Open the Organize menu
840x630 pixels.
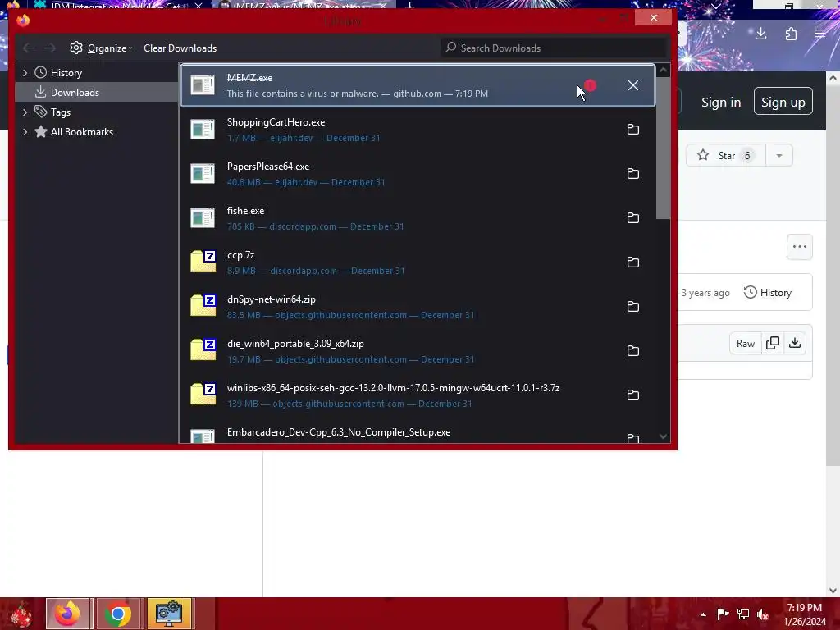(101, 48)
